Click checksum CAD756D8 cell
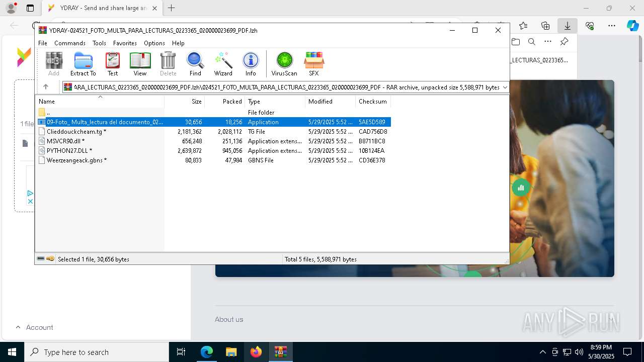 click(x=373, y=132)
